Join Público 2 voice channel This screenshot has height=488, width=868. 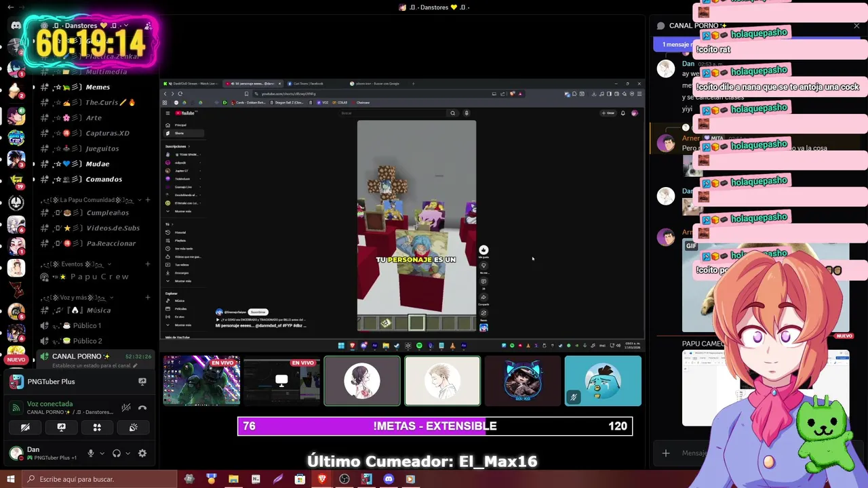(98, 341)
